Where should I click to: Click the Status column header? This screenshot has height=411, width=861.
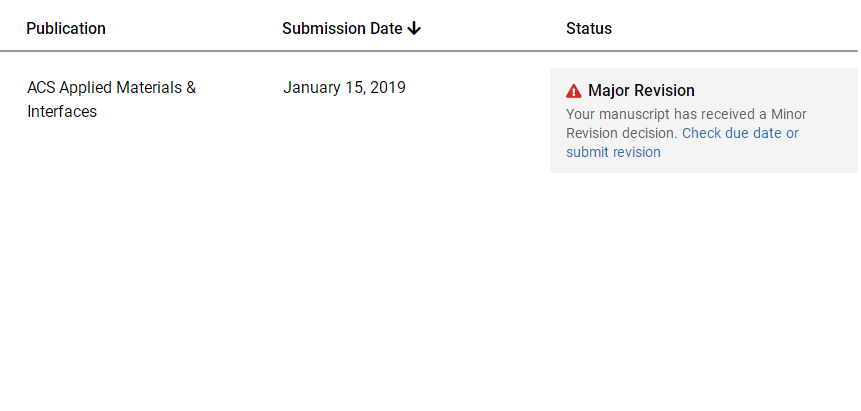[x=589, y=28]
